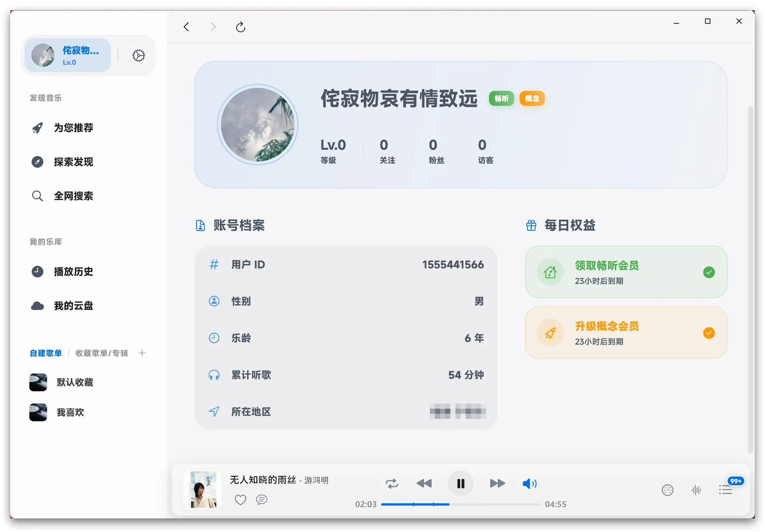Go back with the left arrow
This screenshot has height=532, width=765.
pos(186,27)
